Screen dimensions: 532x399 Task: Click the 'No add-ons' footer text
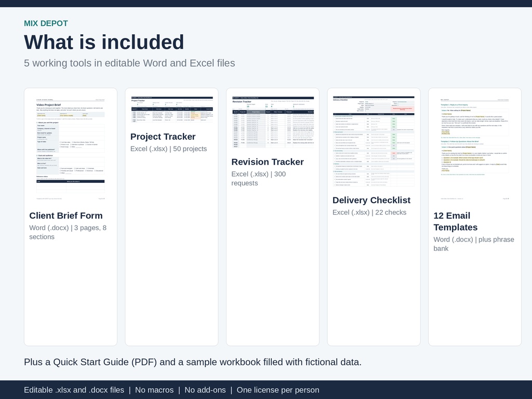click(x=205, y=390)
